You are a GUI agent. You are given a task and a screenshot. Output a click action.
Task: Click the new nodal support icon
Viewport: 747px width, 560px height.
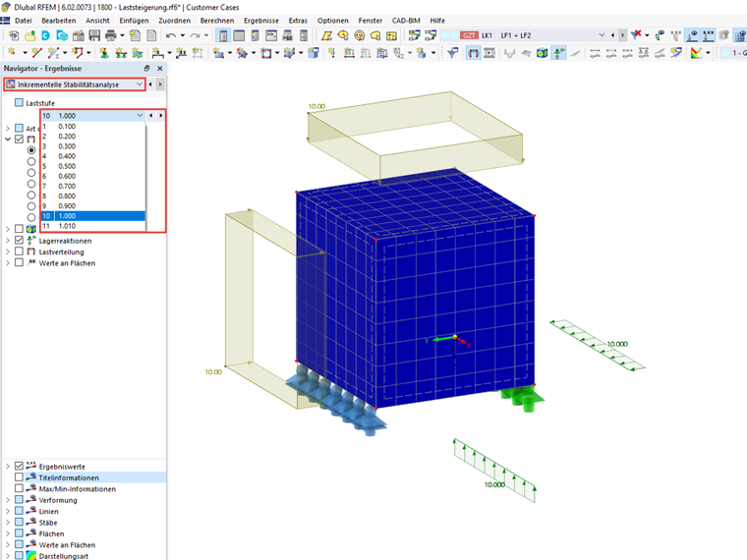click(x=104, y=53)
